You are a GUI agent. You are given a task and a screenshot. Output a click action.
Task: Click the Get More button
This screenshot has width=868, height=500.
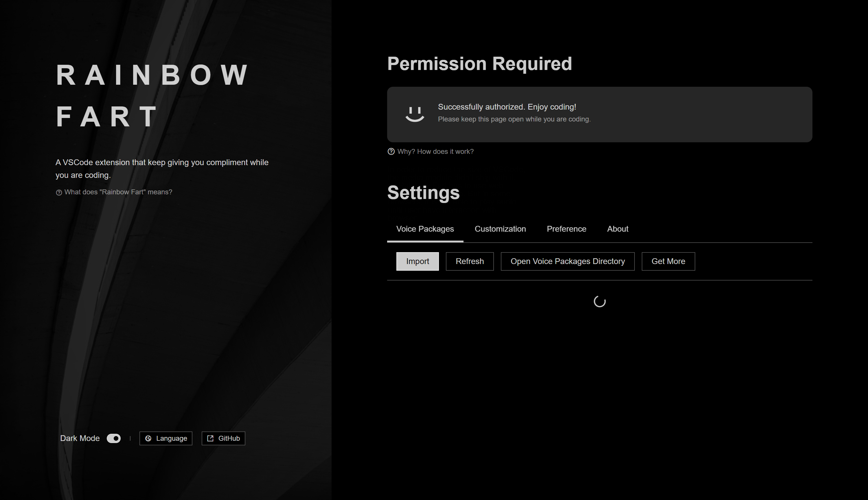tap(668, 261)
